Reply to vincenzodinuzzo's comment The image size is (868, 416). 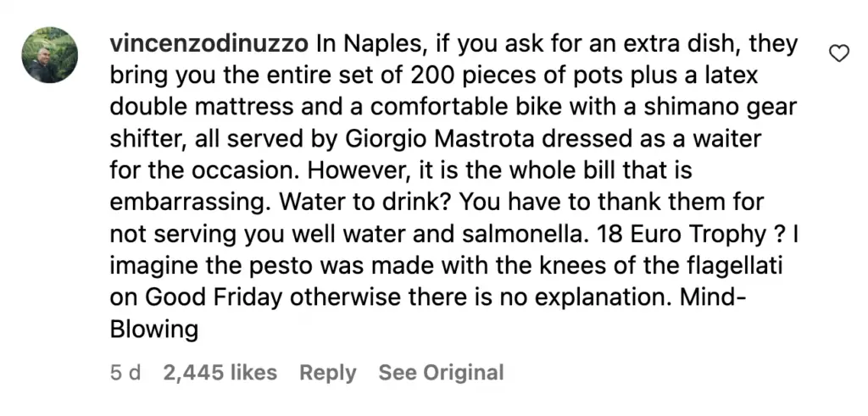point(327,372)
